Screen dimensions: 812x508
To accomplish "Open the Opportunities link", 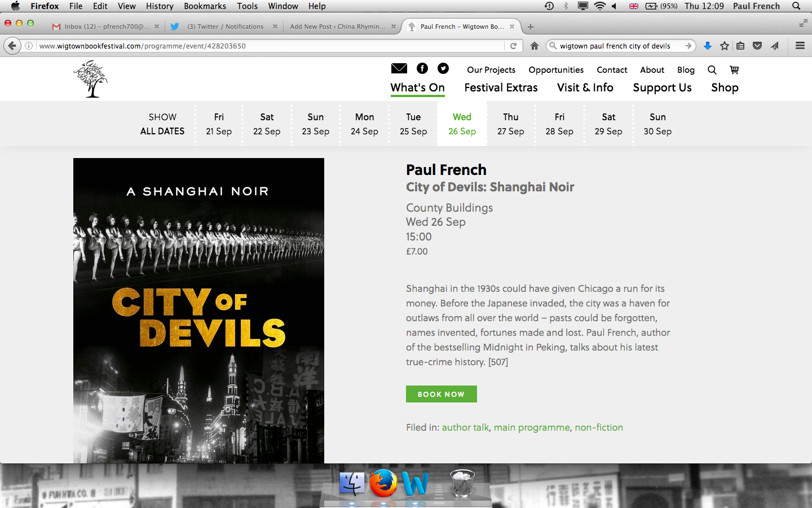I will pos(556,70).
